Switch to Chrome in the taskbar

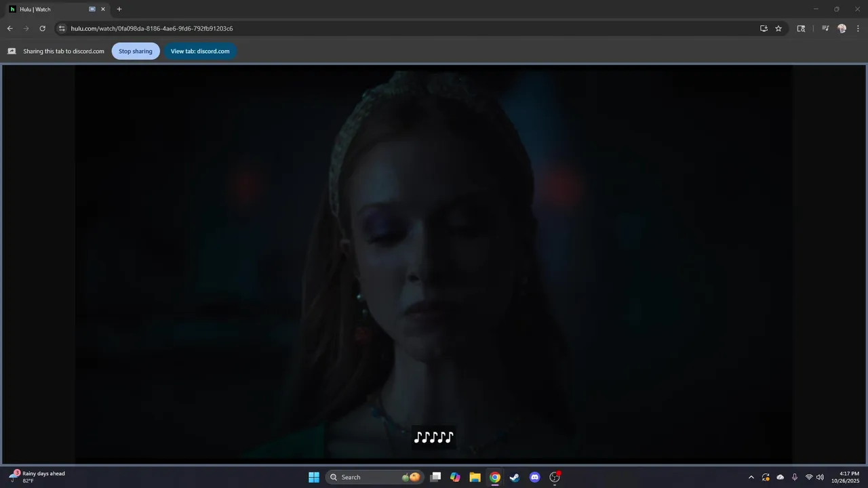click(x=495, y=477)
